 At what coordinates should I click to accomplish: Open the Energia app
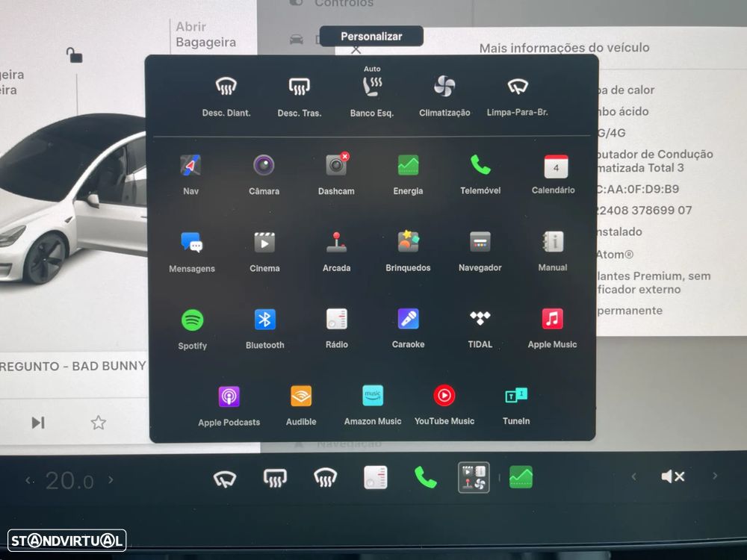point(409,174)
